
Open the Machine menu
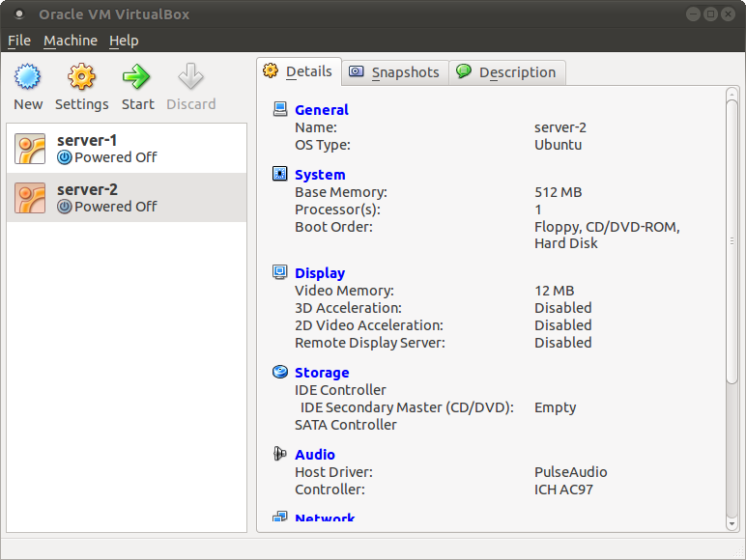pyautogui.click(x=71, y=41)
